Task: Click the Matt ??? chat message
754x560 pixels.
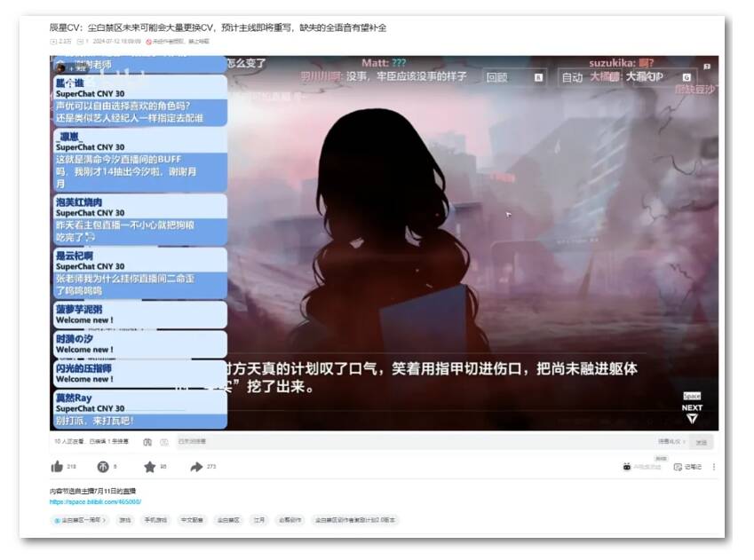Action: (384, 63)
